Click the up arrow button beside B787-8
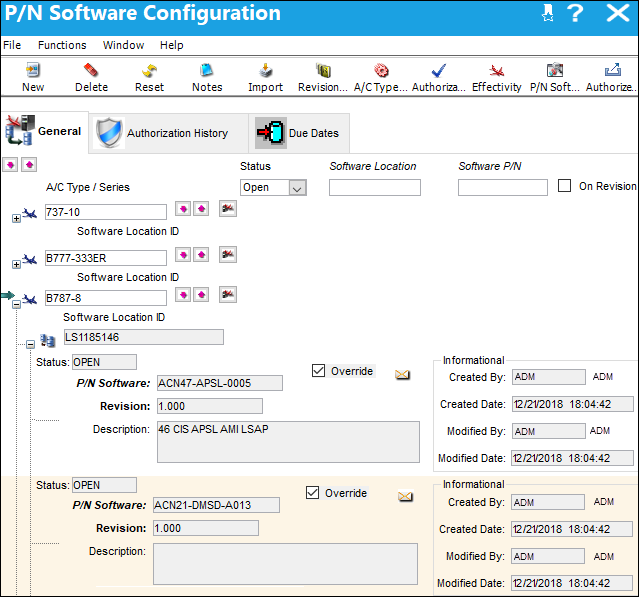Screen dimensions: 639x597 (x=201, y=295)
